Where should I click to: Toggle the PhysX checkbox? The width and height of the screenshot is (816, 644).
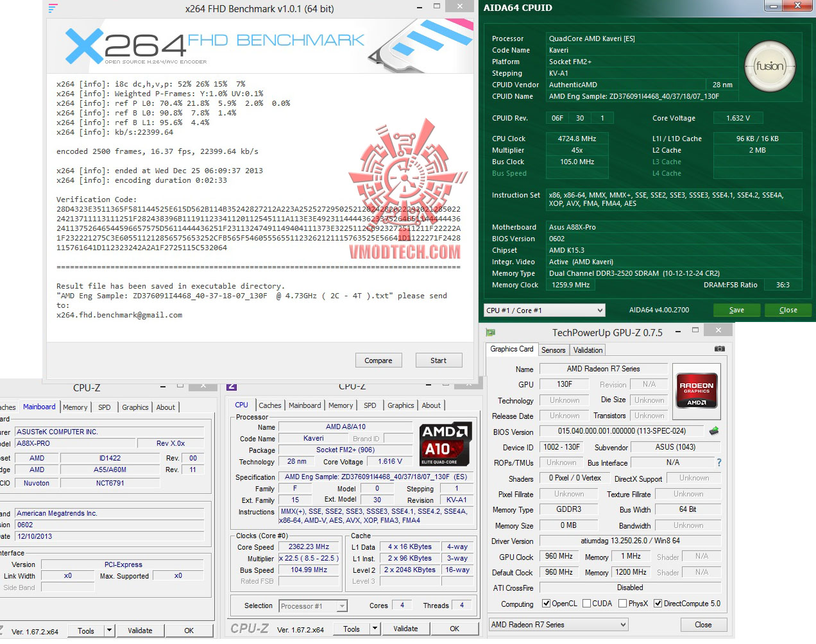tap(622, 604)
